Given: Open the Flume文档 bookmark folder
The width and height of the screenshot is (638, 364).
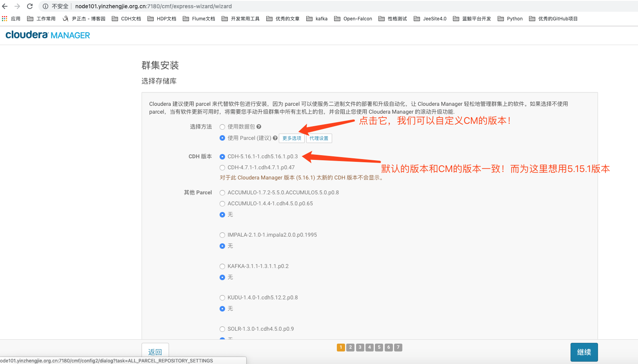Looking at the screenshot, I should (199, 18).
